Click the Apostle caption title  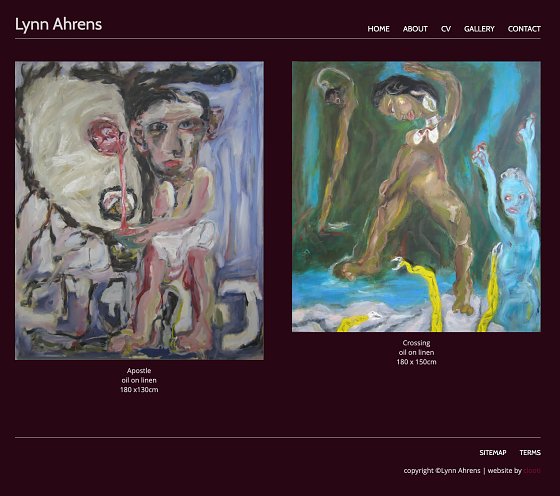[x=139, y=371]
